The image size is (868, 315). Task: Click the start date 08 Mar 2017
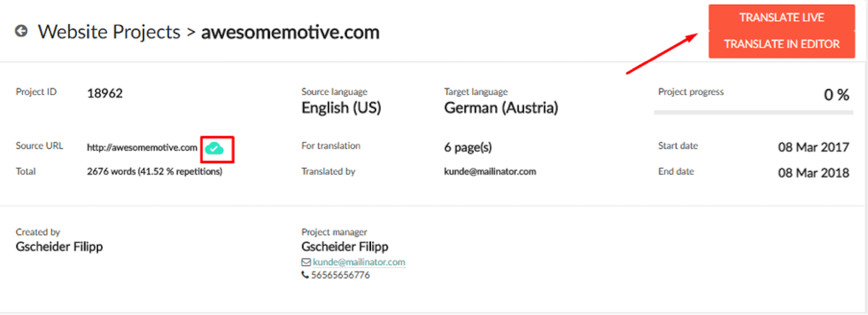[x=814, y=147]
